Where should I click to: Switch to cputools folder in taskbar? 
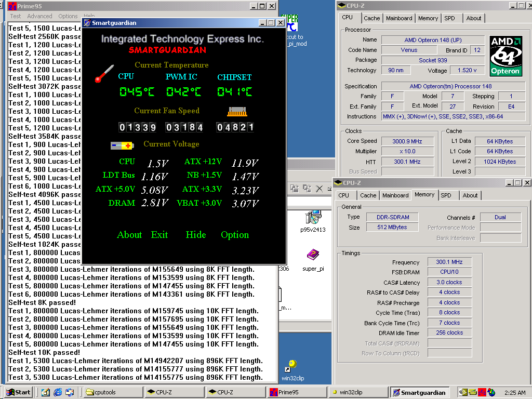(x=114, y=392)
